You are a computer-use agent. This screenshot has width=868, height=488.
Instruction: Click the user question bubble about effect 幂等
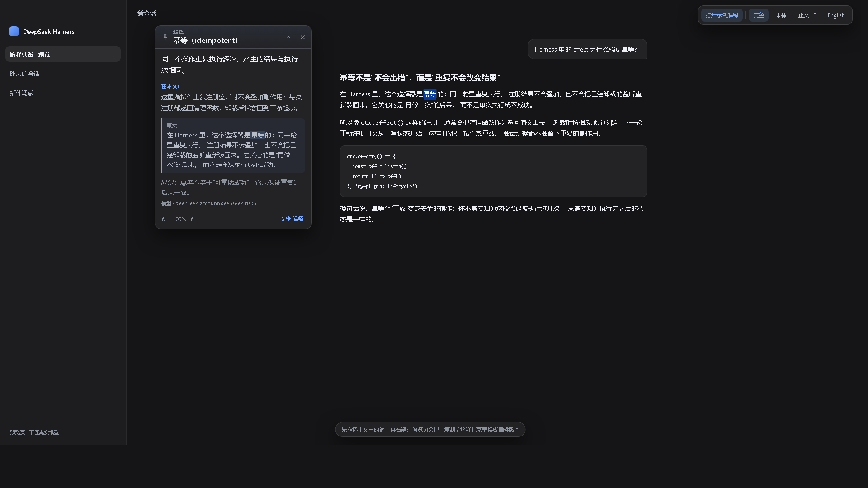587,49
